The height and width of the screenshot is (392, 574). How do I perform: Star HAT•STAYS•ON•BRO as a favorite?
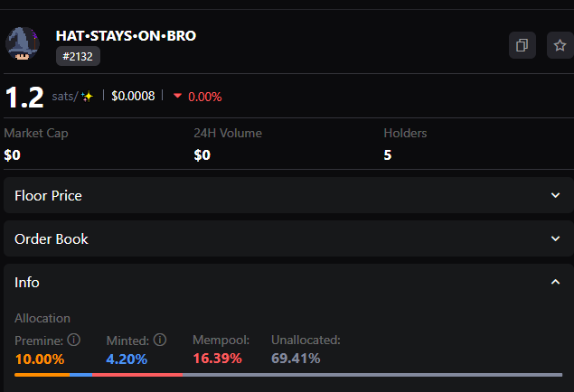click(x=560, y=45)
